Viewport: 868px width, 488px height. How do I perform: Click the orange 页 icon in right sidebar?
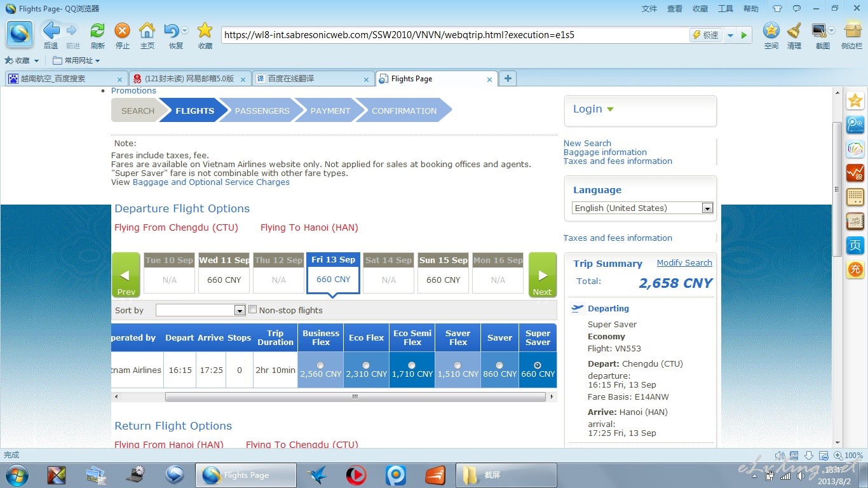coord(855,245)
